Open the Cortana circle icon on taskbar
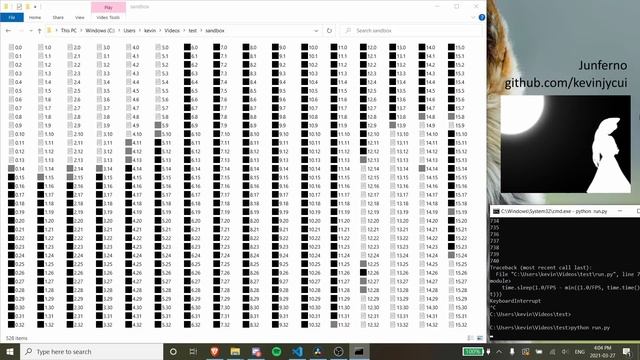640x360 pixels. click(173, 351)
